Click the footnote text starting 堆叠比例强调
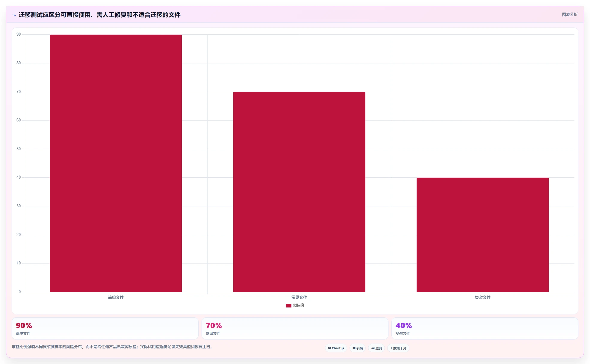 point(112,347)
